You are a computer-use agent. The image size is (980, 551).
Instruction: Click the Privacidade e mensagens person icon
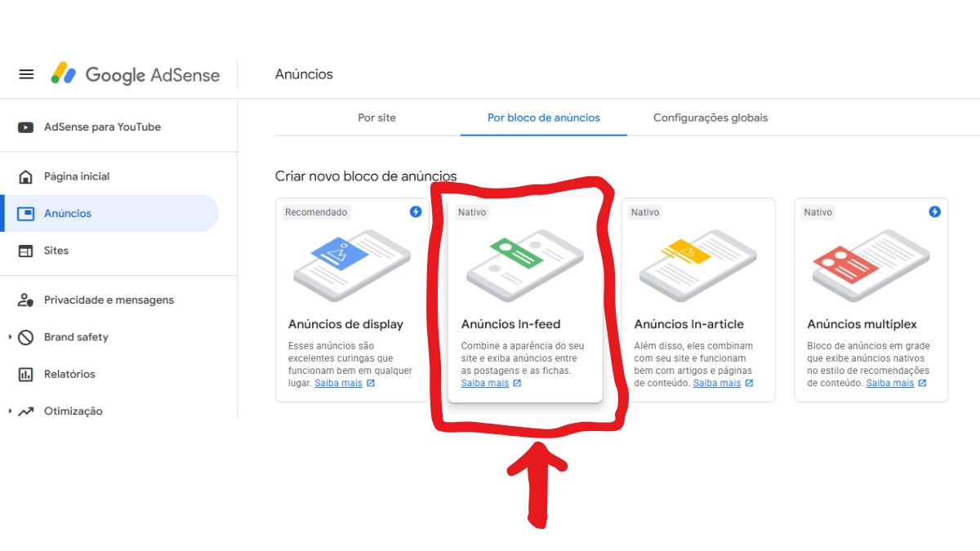(26, 300)
